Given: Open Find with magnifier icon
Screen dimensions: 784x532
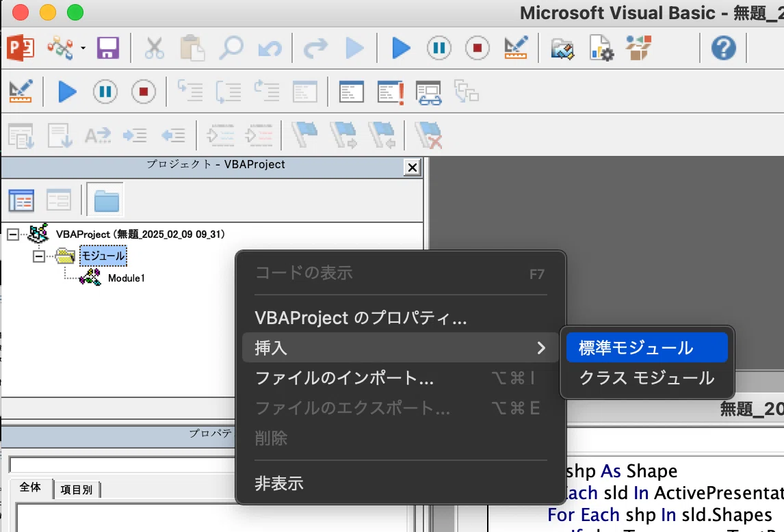Looking at the screenshot, I should pyautogui.click(x=231, y=48).
